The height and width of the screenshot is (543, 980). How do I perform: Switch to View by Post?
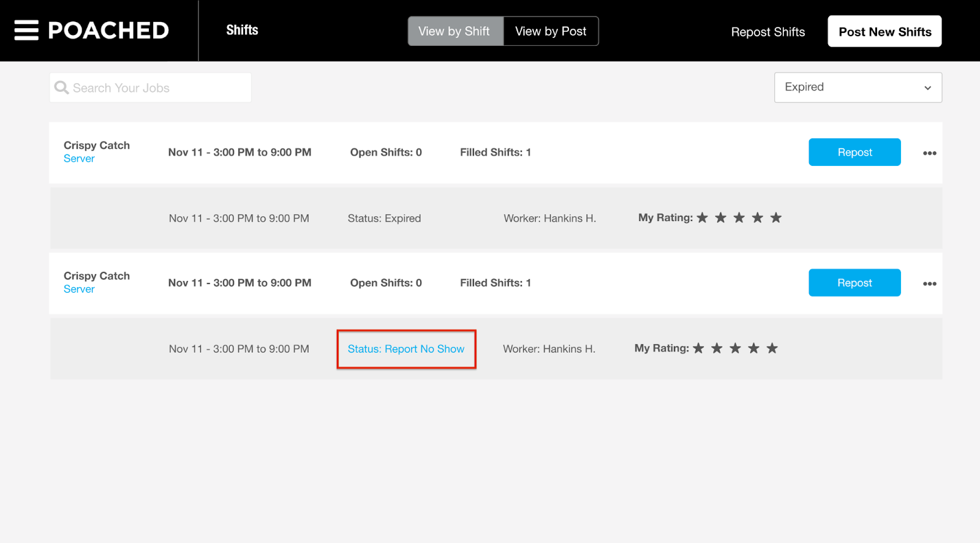tap(551, 31)
